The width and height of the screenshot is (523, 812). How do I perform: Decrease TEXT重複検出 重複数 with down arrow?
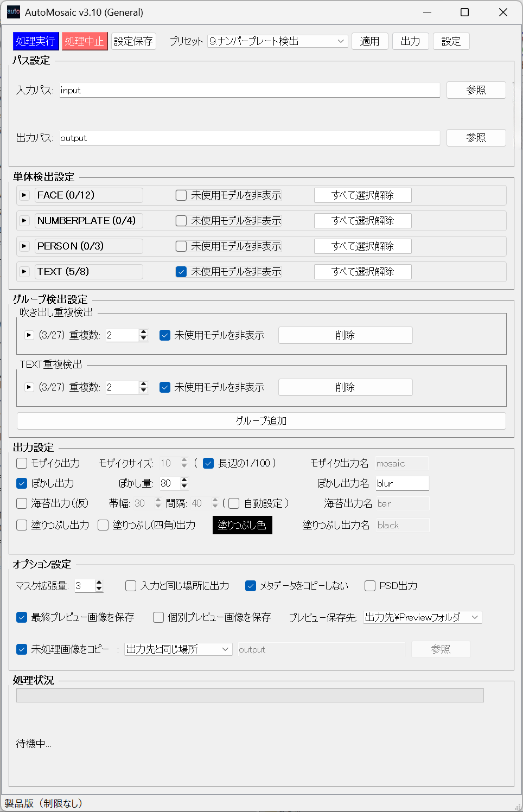[144, 391]
